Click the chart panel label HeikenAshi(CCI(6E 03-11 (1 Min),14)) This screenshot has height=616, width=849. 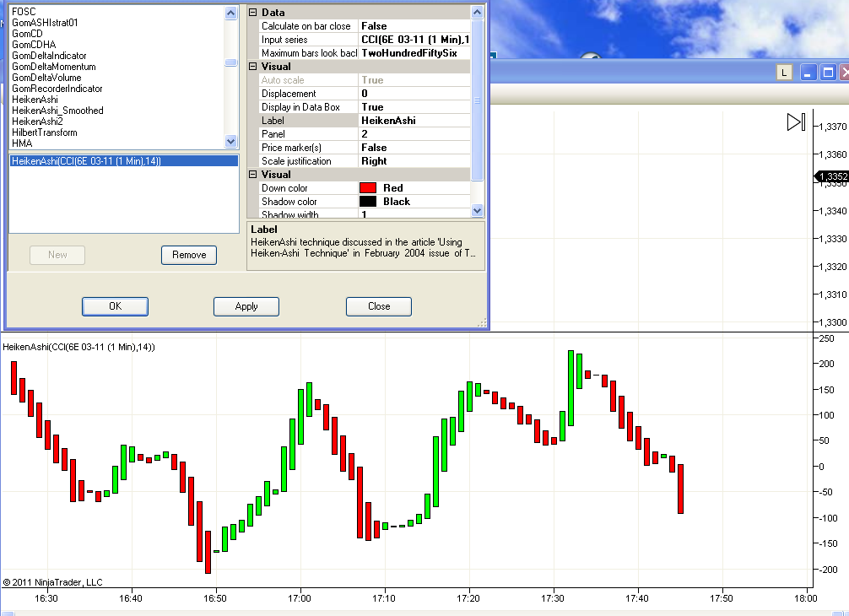(79, 347)
